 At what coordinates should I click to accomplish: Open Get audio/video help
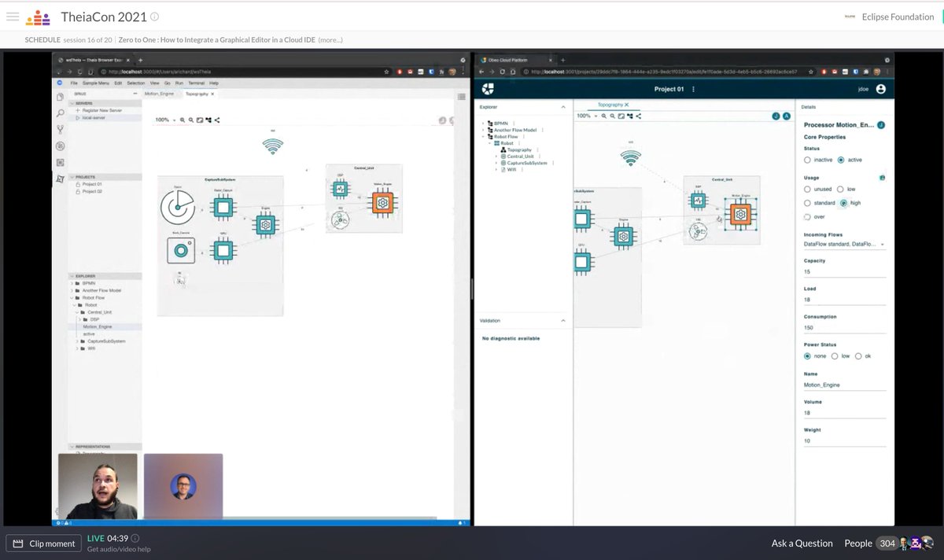pos(119,549)
